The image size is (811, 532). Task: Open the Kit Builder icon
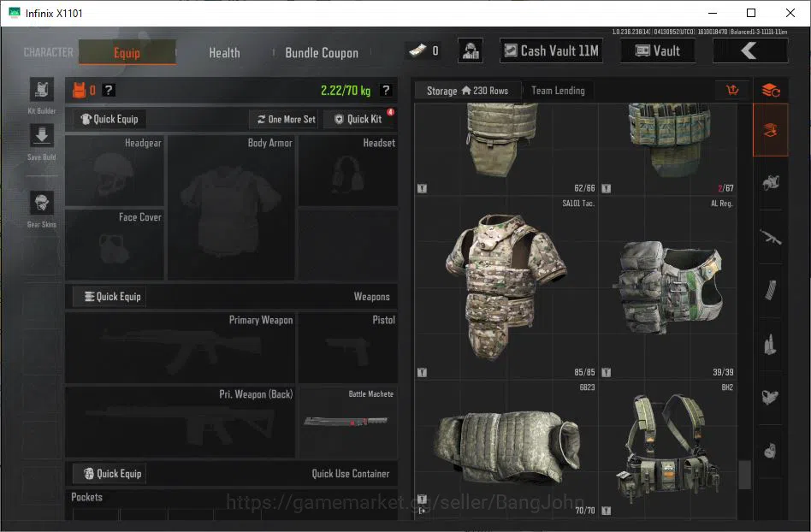(41, 90)
